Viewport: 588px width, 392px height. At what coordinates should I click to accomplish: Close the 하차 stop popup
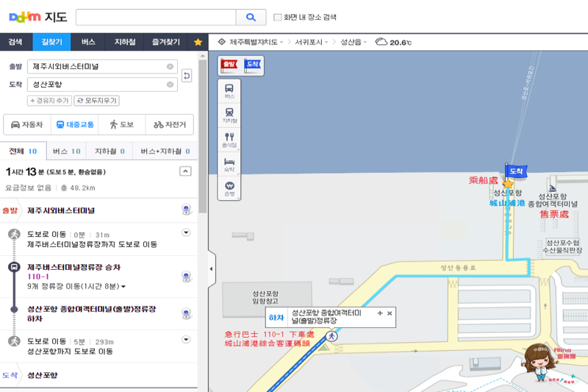point(390,313)
